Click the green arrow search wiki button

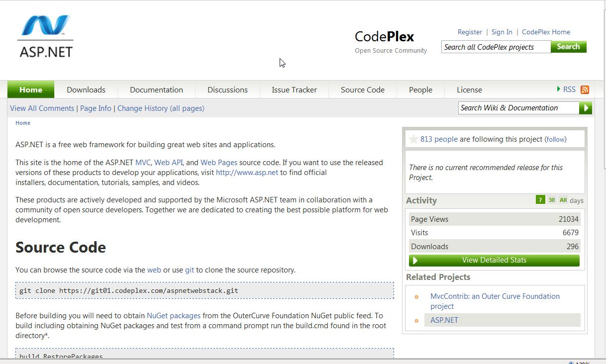tap(586, 108)
